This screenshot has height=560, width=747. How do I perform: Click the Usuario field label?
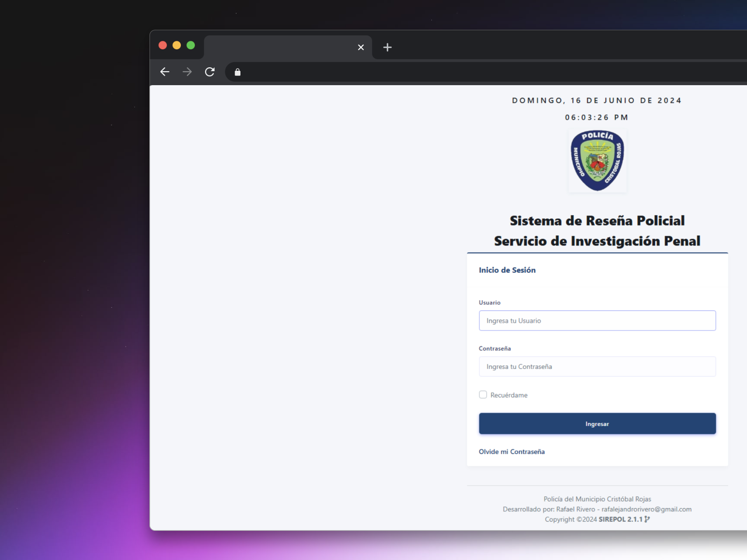[x=489, y=303]
